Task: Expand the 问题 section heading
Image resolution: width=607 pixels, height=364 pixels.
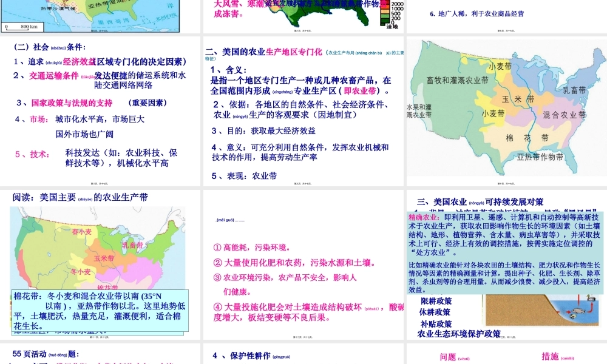Action: click(x=449, y=357)
